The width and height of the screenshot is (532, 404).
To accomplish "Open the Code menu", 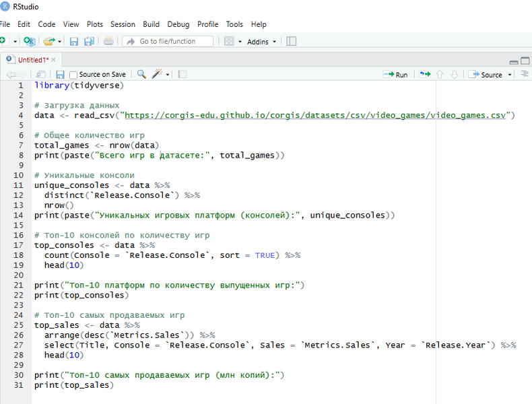I will click(46, 24).
